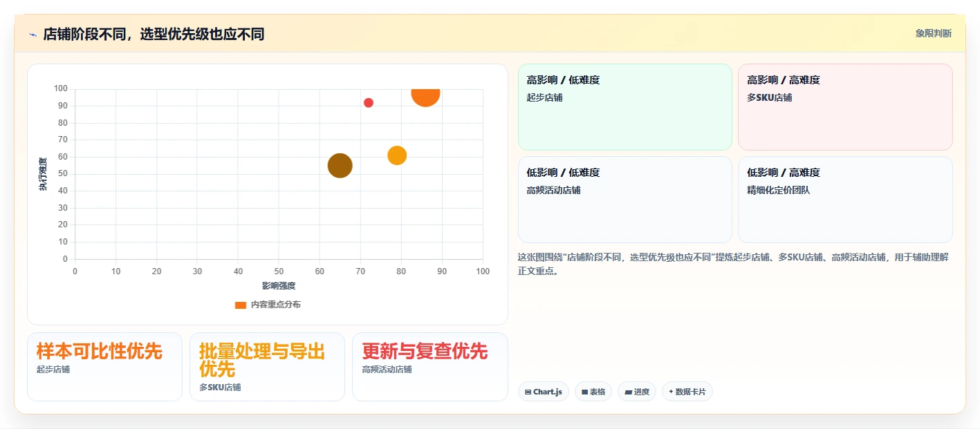Toggle the 内容重点分布 legend label

coord(276,305)
